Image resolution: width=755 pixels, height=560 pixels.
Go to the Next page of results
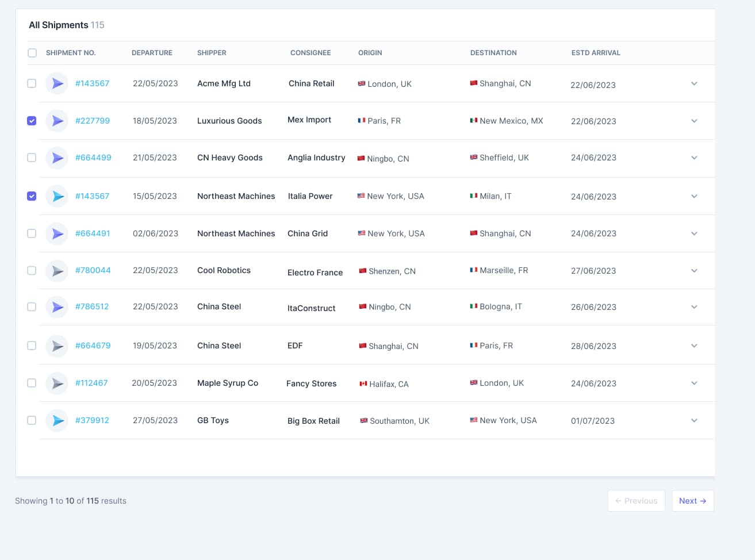click(x=692, y=501)
